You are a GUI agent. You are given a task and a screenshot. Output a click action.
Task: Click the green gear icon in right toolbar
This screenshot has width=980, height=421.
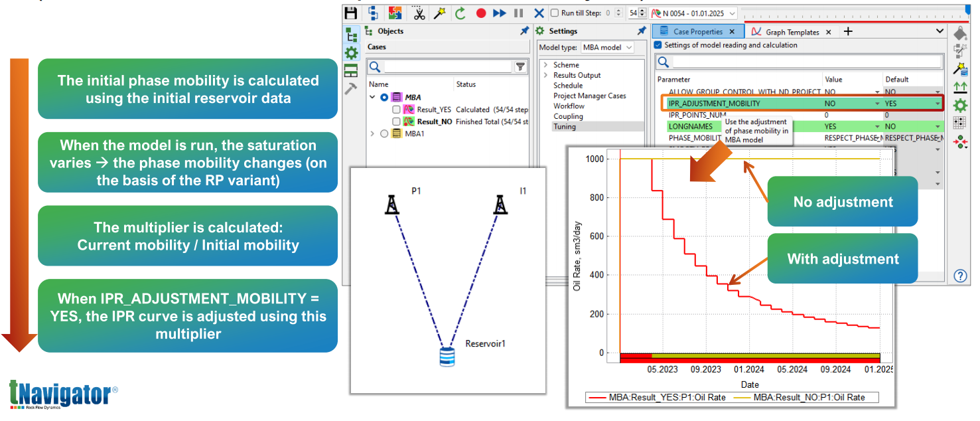tap(959, 105)
